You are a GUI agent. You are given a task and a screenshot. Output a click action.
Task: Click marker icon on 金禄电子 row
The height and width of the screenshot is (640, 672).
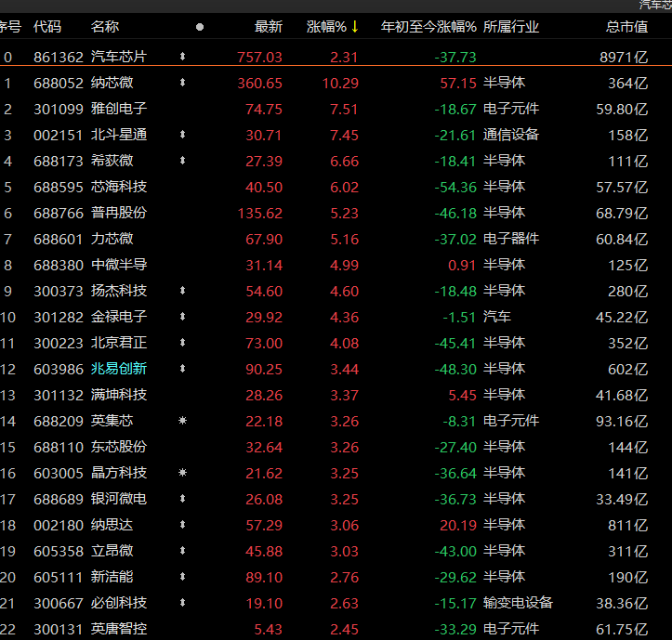pos(182,317)
